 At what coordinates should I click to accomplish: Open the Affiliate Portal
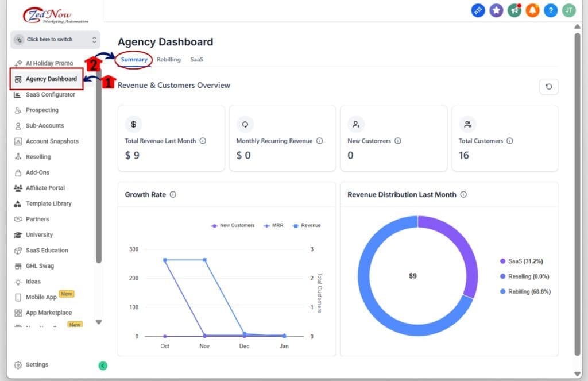[x=45, y=187]
